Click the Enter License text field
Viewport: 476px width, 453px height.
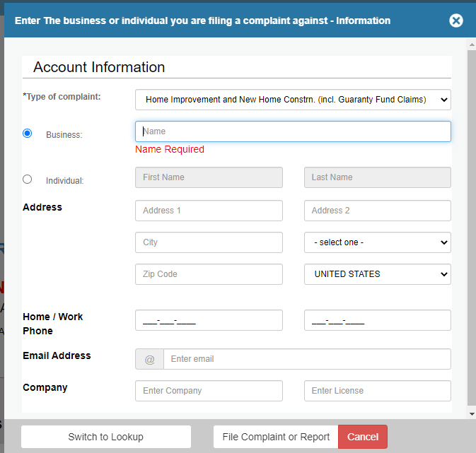click(x=377, y=391)
